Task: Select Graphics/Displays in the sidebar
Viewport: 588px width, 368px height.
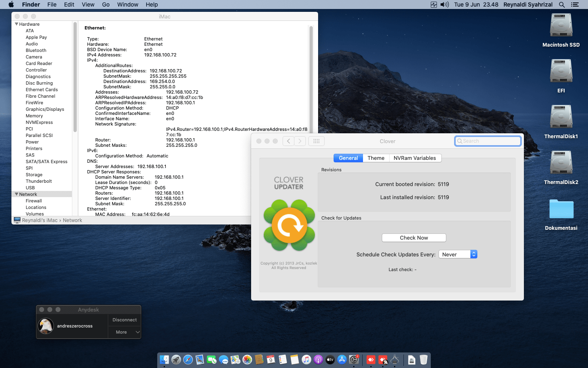Action: [45, 109]
